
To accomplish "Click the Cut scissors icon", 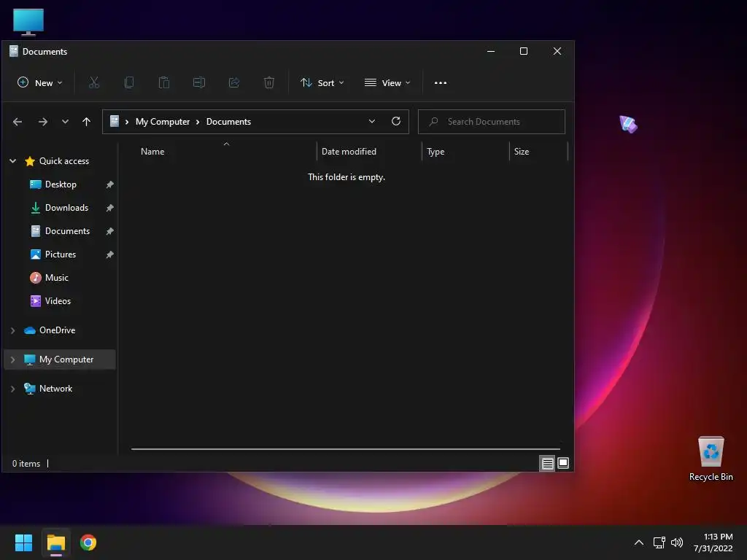I will 94,83.
